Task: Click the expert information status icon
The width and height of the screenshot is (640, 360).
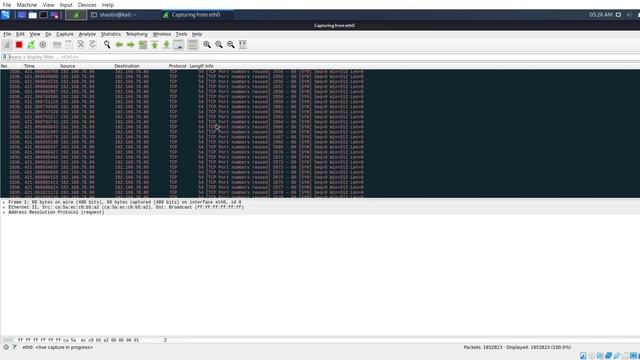Action: 6,347
